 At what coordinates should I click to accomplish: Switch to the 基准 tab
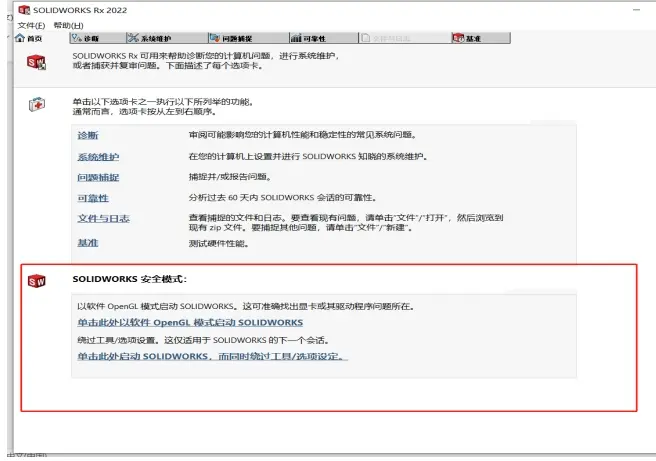click(x=481, y=38)
